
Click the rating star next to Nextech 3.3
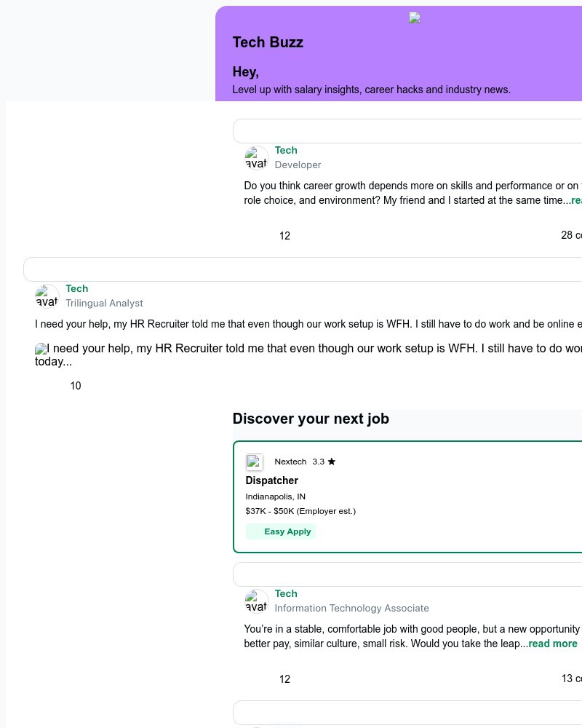[x=332, y=461]
